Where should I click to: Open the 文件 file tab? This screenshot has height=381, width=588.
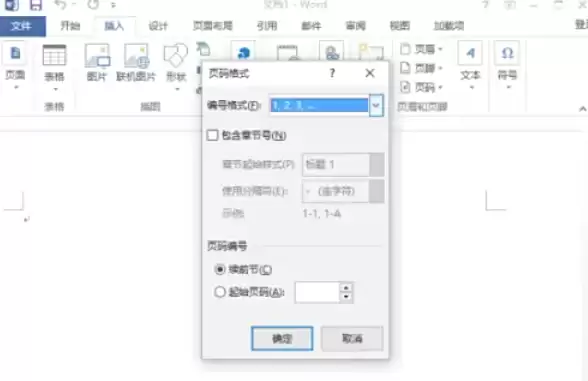22,26
